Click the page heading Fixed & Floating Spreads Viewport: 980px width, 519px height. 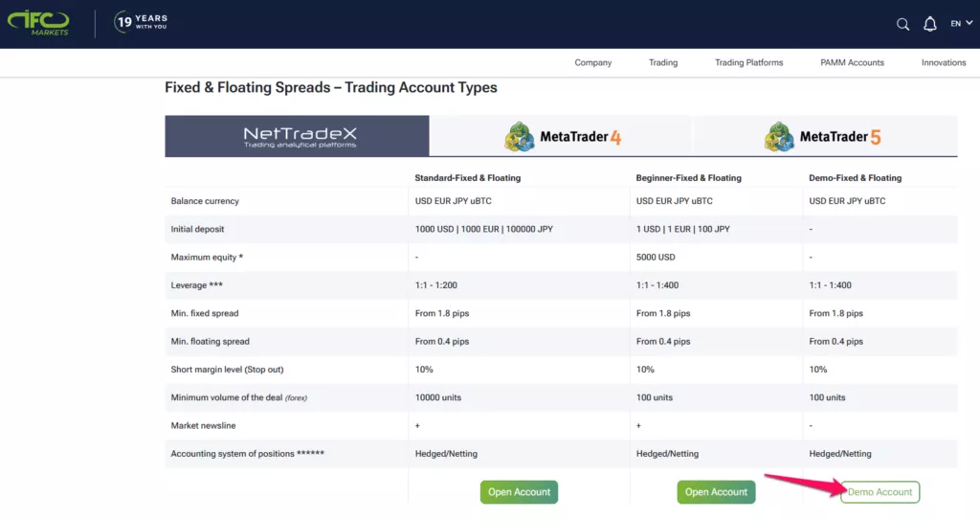pyautogui.click(x=330, y=87)
